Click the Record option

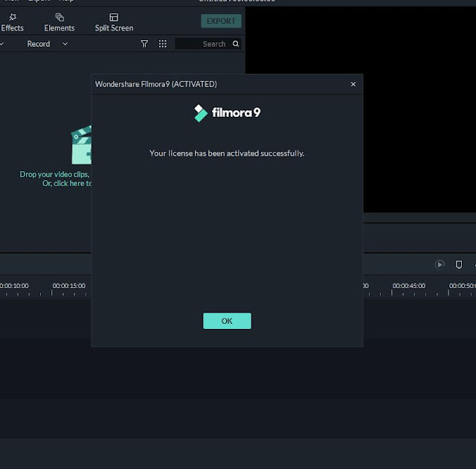[x=39, y=44]
